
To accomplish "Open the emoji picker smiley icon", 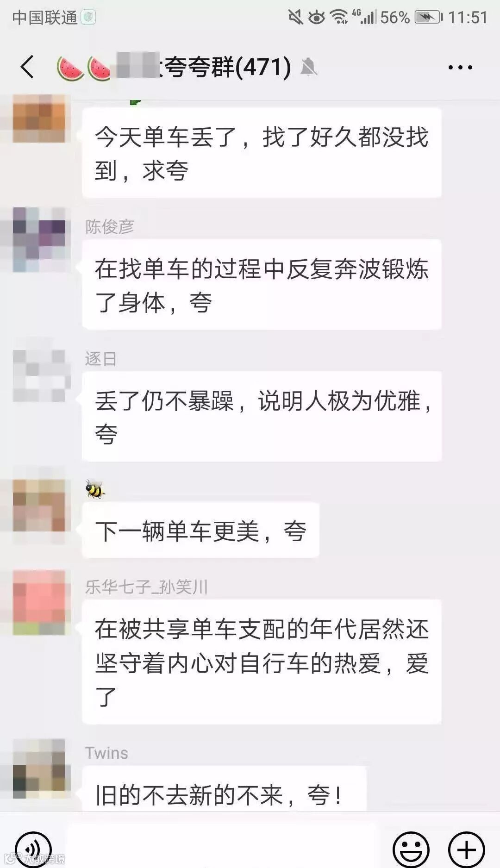I will (411, 849).
